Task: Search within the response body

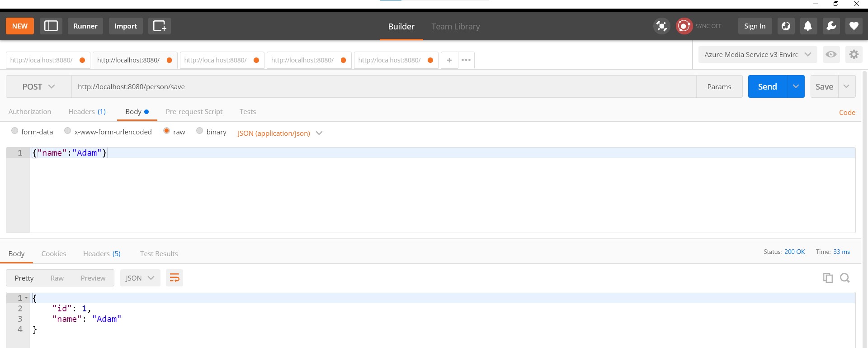Action: pos(845,278)
